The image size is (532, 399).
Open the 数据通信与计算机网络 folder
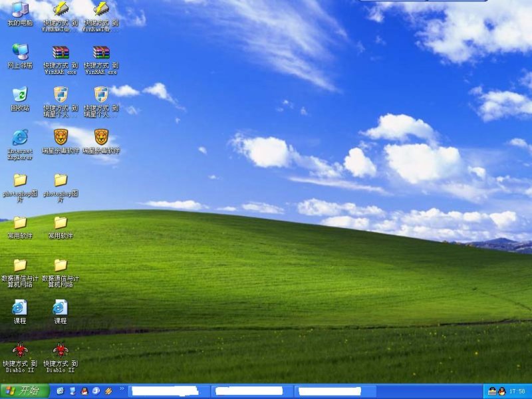point(19,266)
